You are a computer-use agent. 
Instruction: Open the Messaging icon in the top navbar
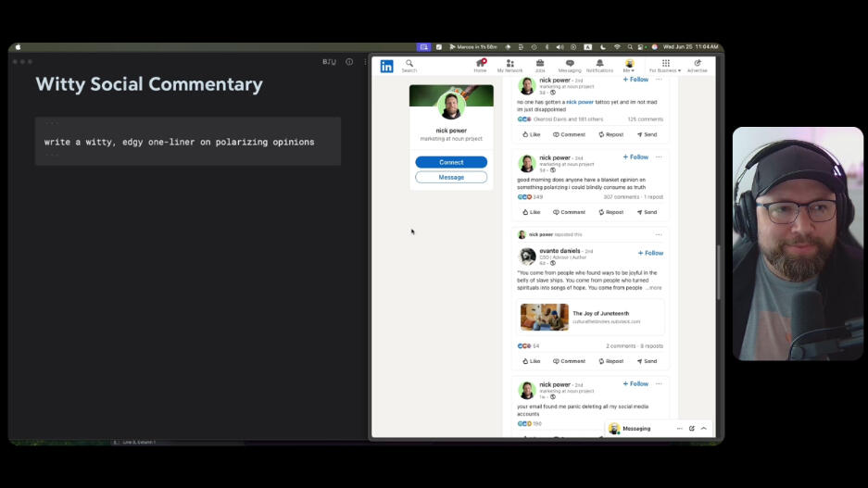point(570,65)
